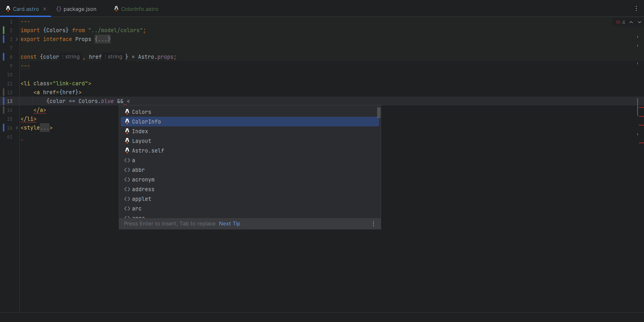Go to next highlighted error arrow
Screen dimensions: 644x322
[640, 22]
